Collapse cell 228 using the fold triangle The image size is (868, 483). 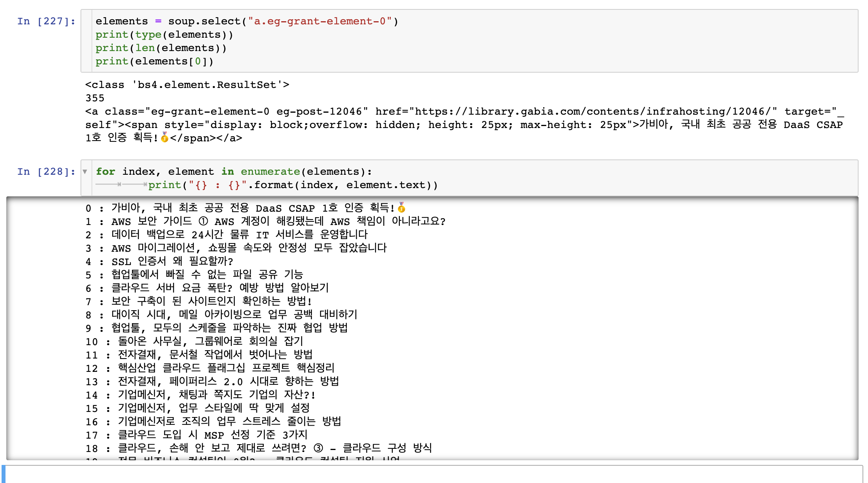click(85, 172)
